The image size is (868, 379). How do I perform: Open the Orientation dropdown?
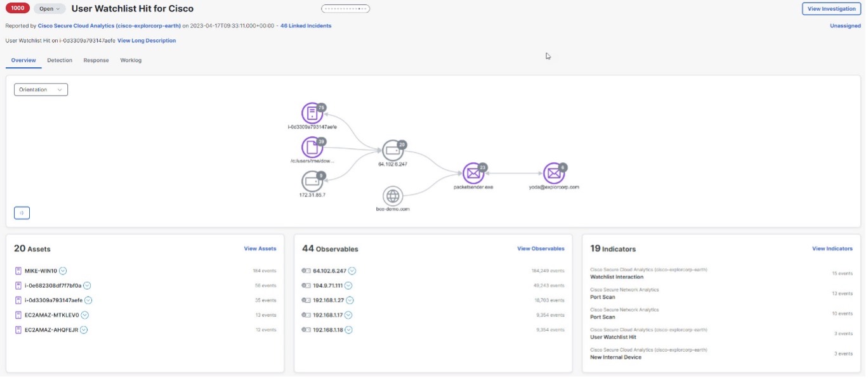point(41,90)
